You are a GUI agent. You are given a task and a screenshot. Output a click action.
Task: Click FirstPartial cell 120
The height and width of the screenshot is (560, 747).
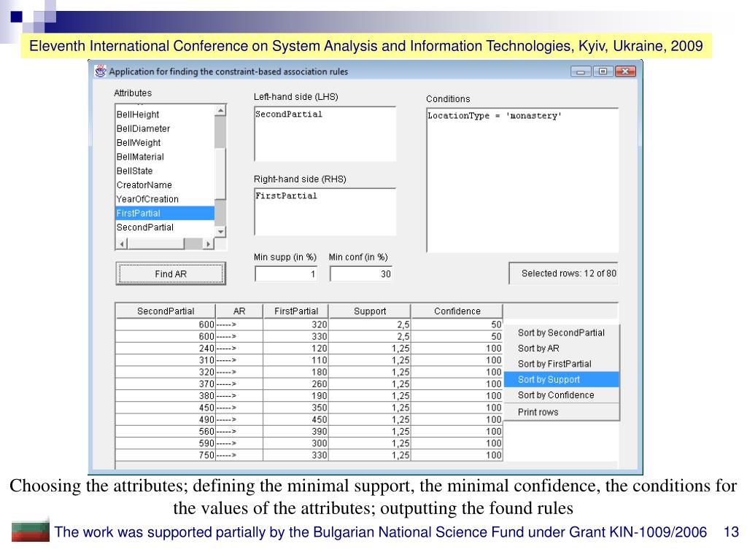[296, 349]
